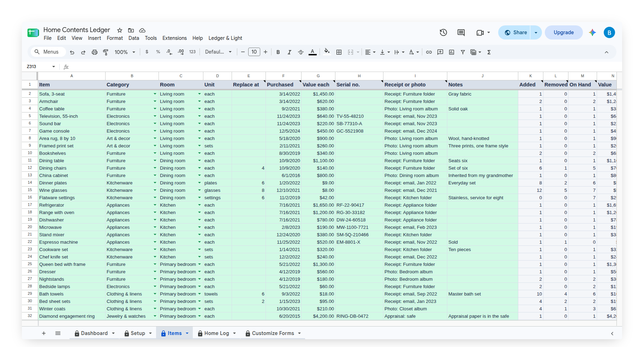The width and height of the screenshot is (644, 347).
Task: Toggle bold formatting
Action: [x=278, y=52]
